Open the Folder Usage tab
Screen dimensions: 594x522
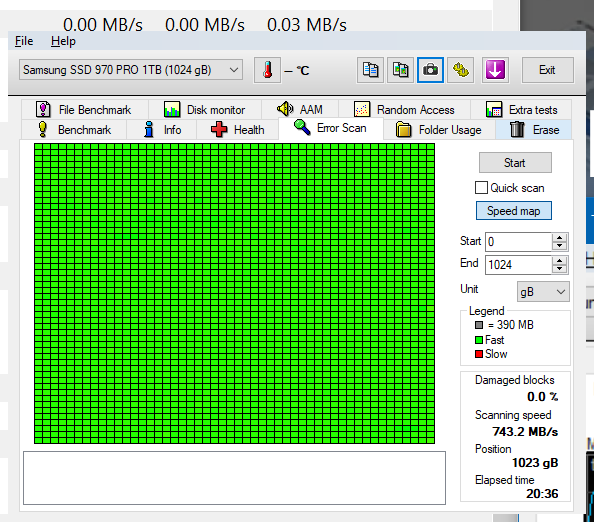coord(439,130)
